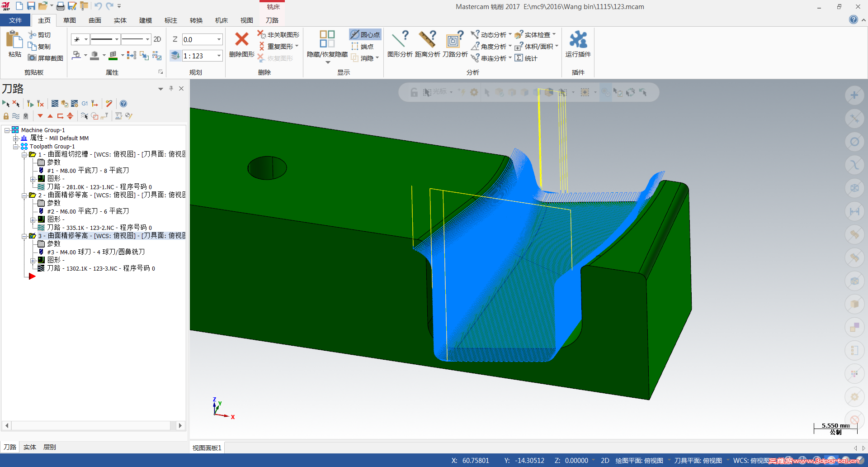This screenshot has width=868, height=467.
Task: Open the Z depth value dropdown
Action: click(x=219, y=39)
